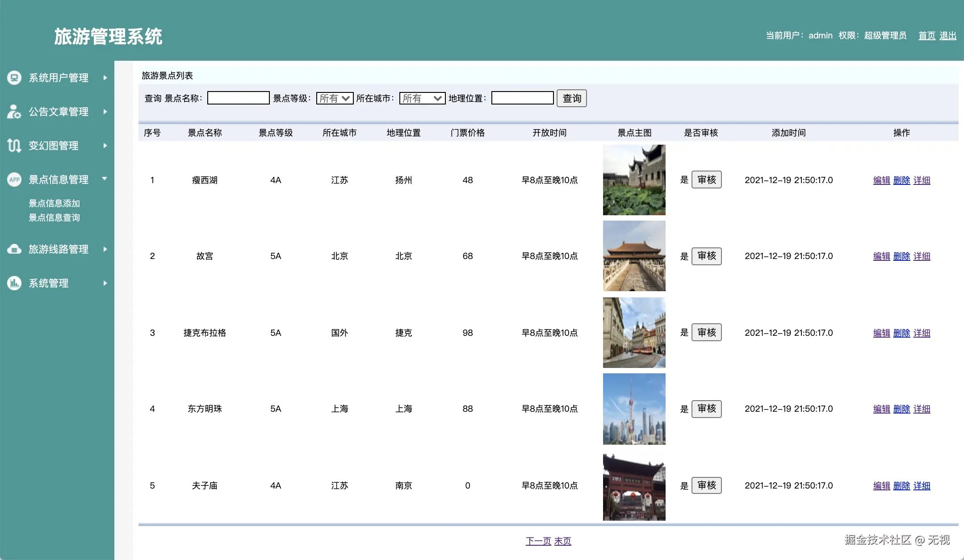964x560 pixels.
Task: Click 审核 button for 故宫 row
Action: click(706, 256)
